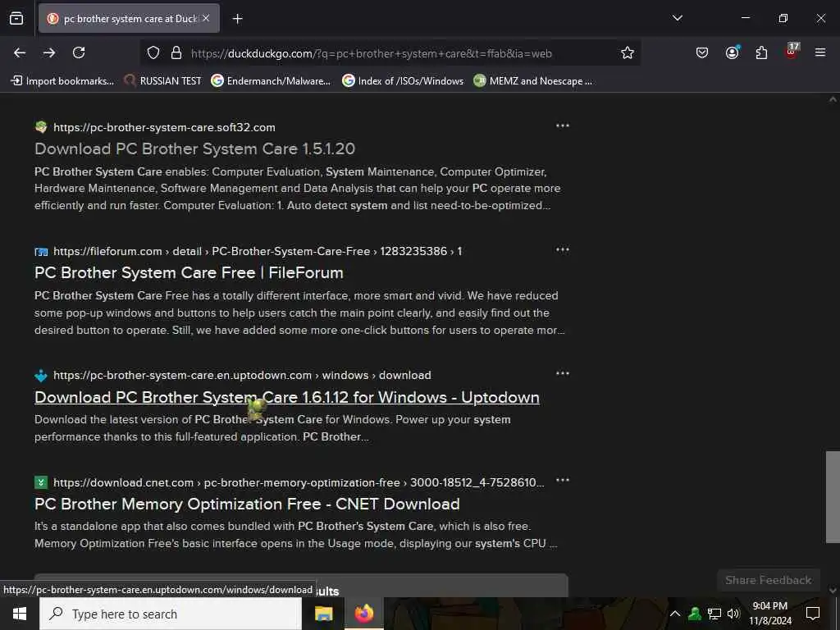The width and height of the screenshot is (840, 630).
Task: Open the network tray icon
Action: (714, 614)
